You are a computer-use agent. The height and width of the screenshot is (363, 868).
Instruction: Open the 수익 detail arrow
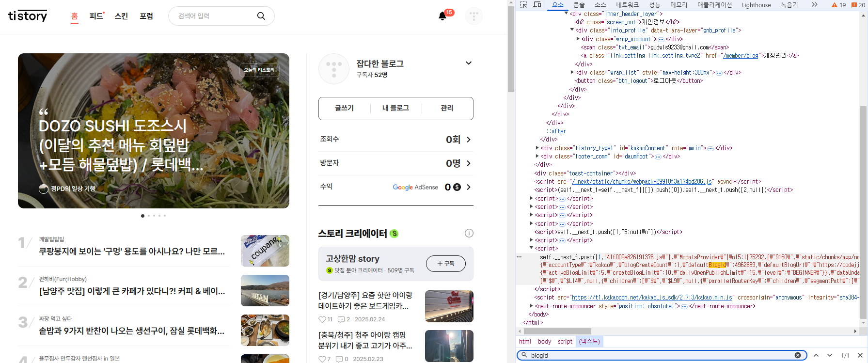[469, 187]
